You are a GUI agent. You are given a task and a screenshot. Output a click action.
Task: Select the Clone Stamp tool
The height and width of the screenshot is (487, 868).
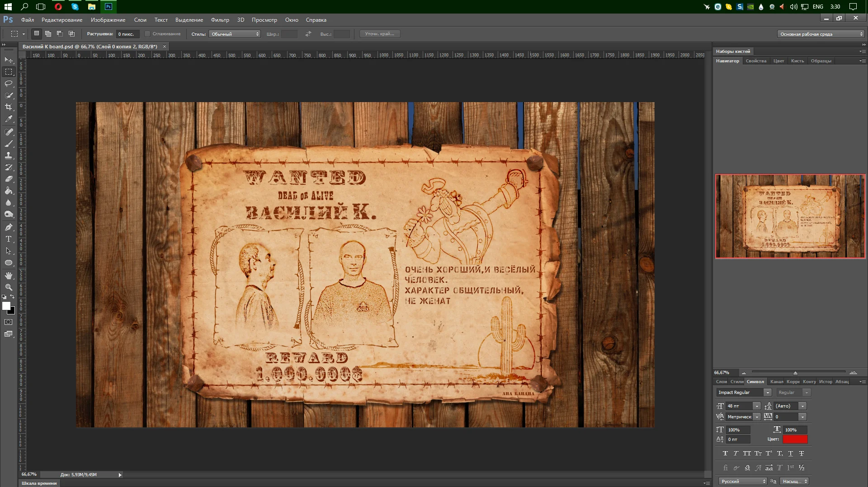tap(9, 155)
